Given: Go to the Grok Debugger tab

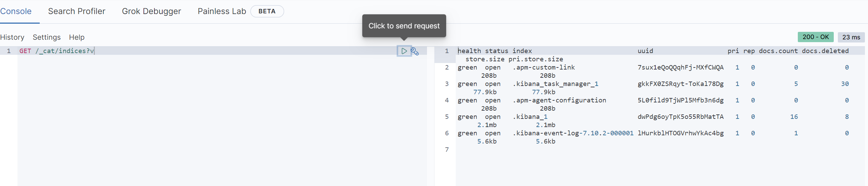Looking at the screenshot, I should pos(151,11).
